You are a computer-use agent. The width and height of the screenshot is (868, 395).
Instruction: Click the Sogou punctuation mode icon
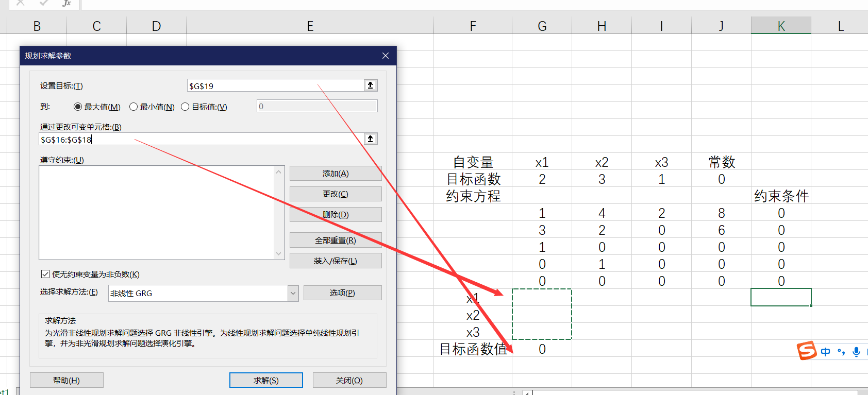coord(841,352)
